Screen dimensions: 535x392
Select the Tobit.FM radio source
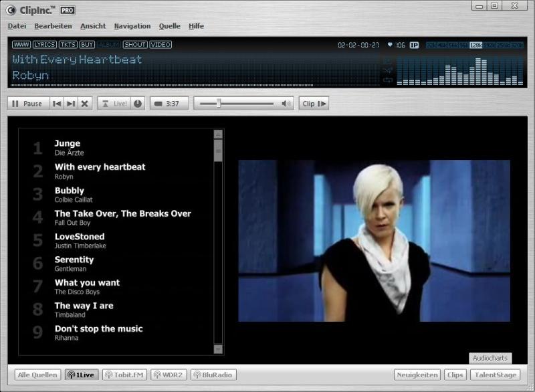pos(124,375)
